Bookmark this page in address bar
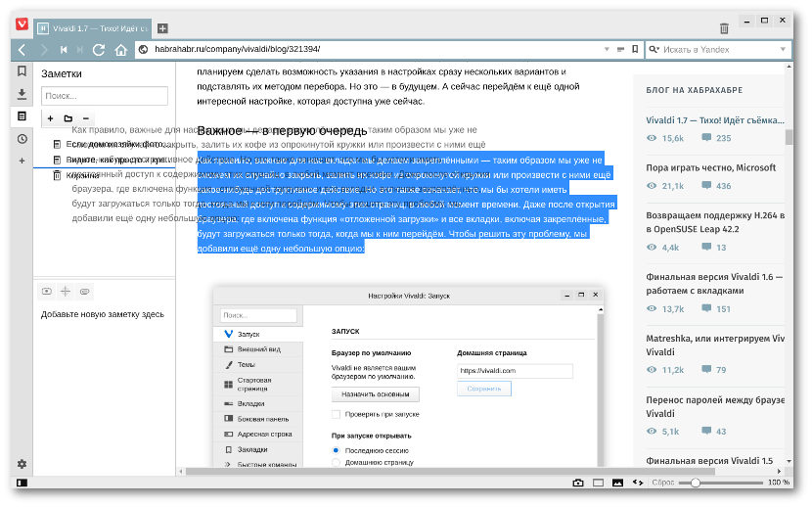This screenshot has width=812, height=507. [635, 49]
